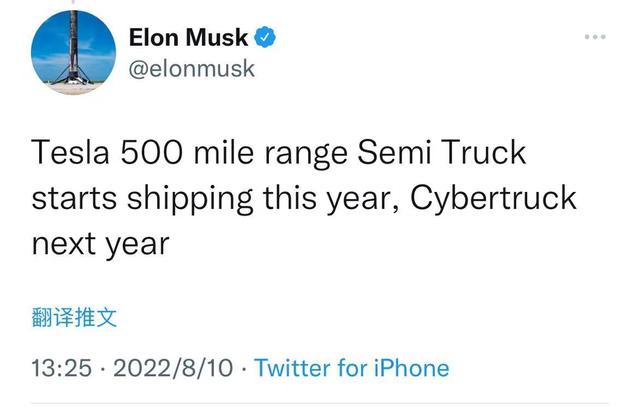Open the Elon Musk display name
The width and height of the screenshot is (640, 410).
(x=188, y=38)
